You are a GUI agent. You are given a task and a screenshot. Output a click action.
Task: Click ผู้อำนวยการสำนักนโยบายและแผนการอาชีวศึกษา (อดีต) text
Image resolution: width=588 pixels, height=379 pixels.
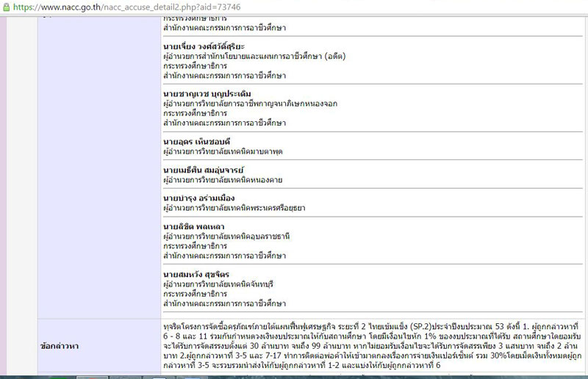(254, 56)
